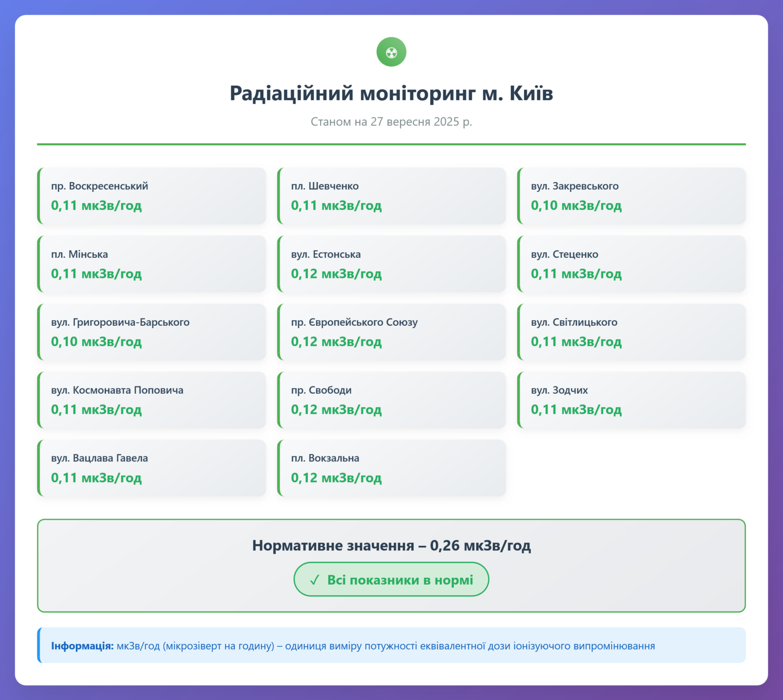This screenshot has width=783, height=700.
Task: Open the вул. Космонавта Поповича card
Action: coord(152,400)
